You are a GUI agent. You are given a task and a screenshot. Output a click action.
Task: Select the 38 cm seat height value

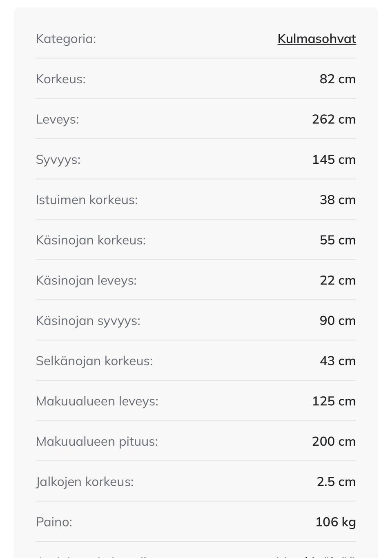(337, 200)
